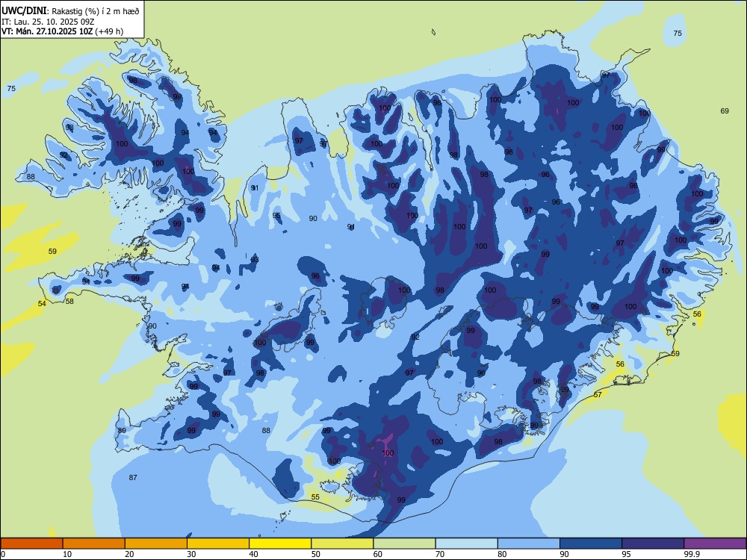
Task: Click the legend tick label '40'
Action: (253, 554)
